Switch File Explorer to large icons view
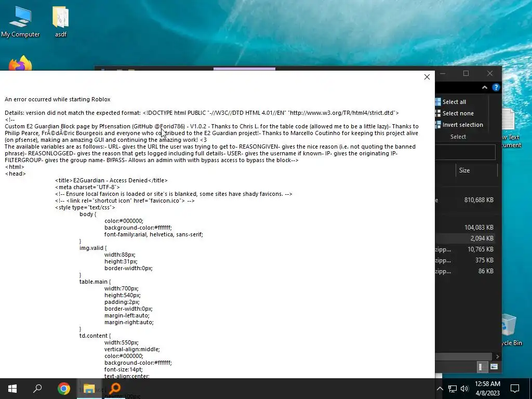The height and width of the screenshot is (399, 532). click(x=494, y=367)
